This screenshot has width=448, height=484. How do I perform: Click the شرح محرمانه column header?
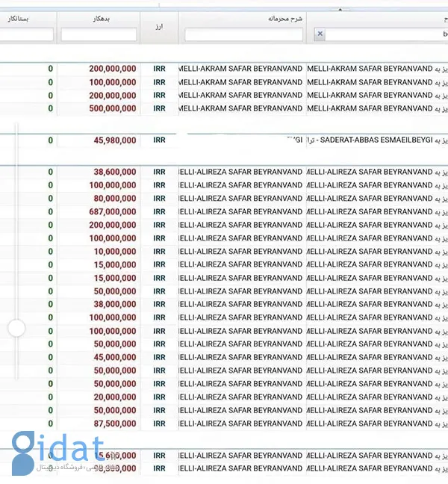point(285,19)
